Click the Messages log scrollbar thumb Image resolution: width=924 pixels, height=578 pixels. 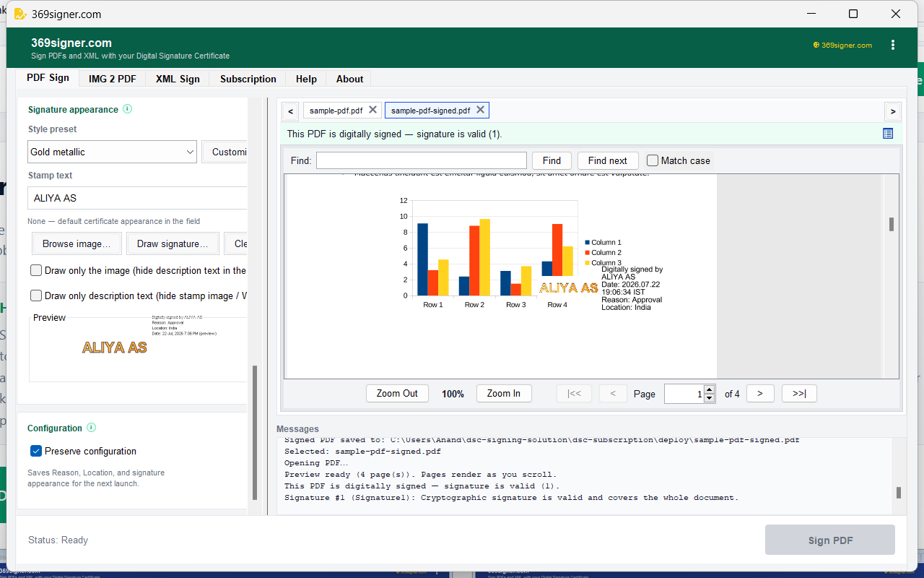tap(899, 493)
